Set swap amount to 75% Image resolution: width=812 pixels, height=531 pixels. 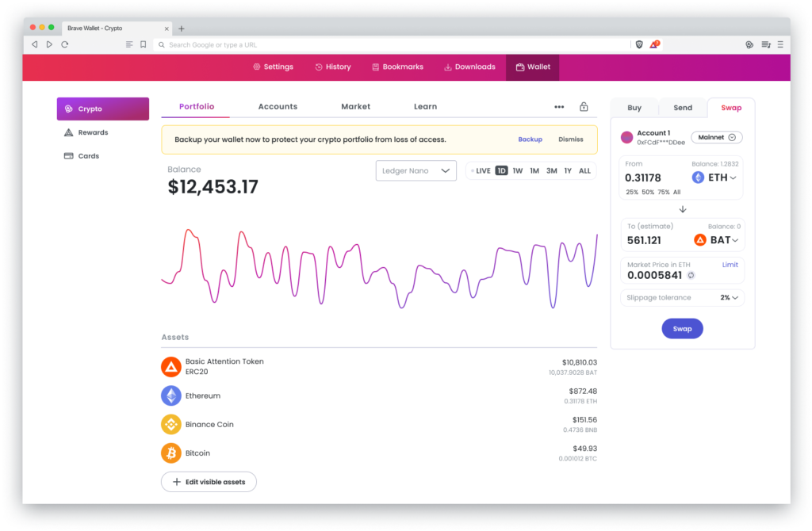(664, 192)
